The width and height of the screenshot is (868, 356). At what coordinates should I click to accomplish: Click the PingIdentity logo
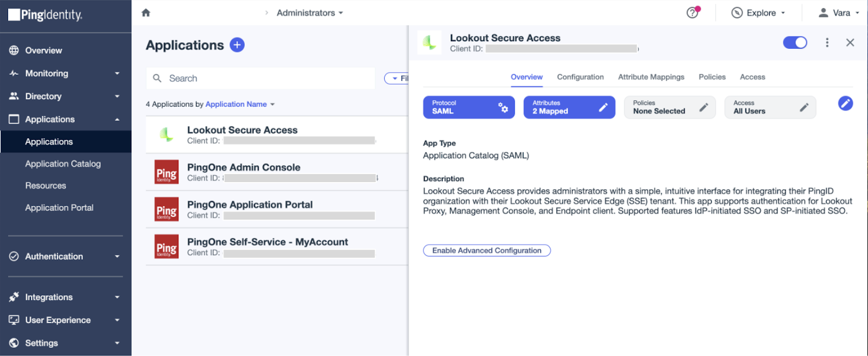tap(46, 15)
